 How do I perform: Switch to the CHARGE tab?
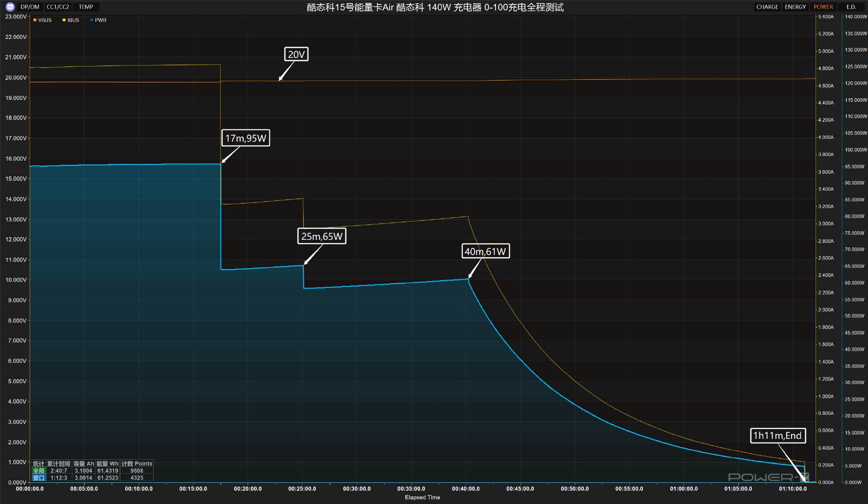(767, 7)
